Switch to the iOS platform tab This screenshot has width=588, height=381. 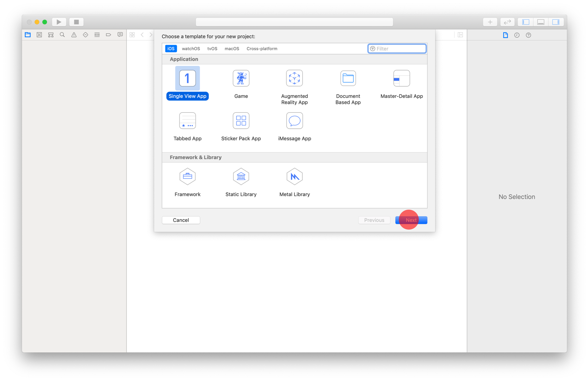click(171, 49)
